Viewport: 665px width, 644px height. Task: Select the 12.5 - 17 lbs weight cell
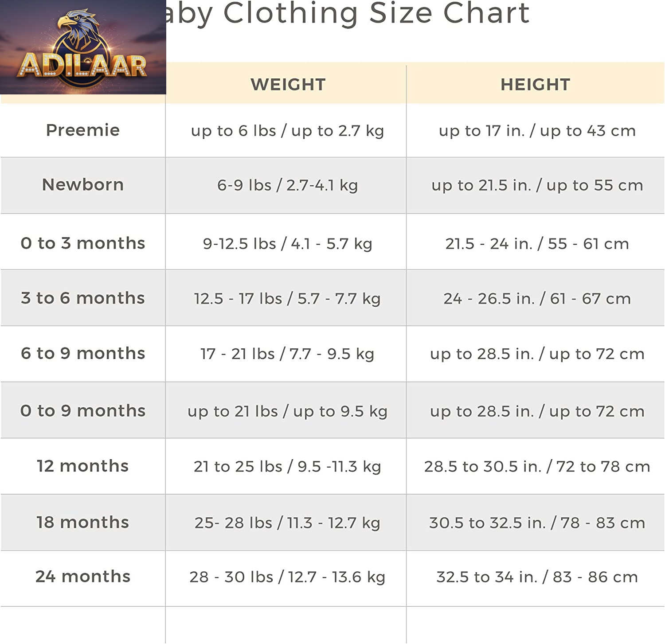[287, 299]
